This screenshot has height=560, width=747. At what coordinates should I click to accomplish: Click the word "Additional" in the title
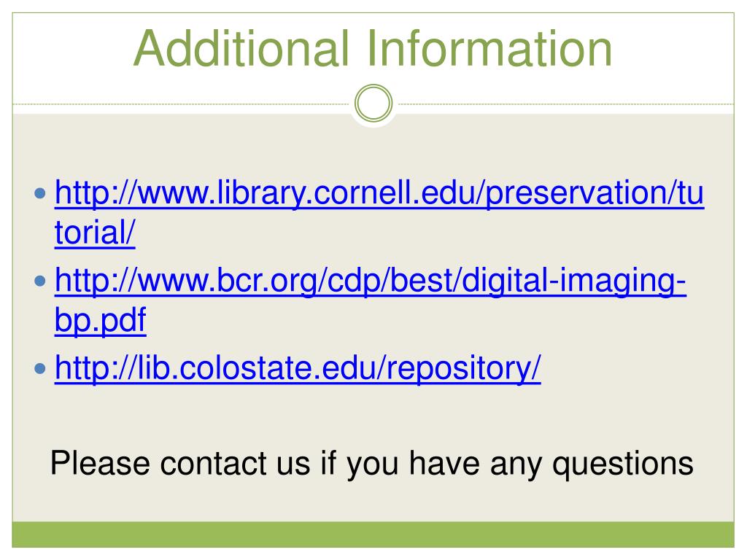241,49
